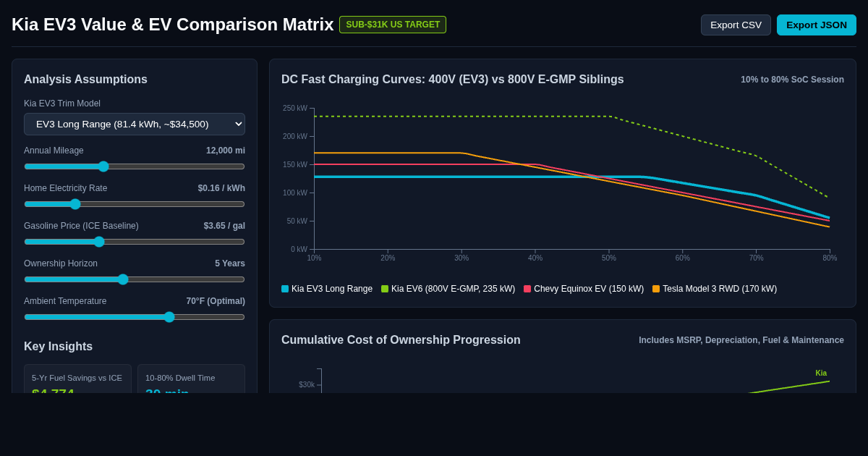Click the 12,000 mi mileage value
868x456 pixels.
coord(226,151)
